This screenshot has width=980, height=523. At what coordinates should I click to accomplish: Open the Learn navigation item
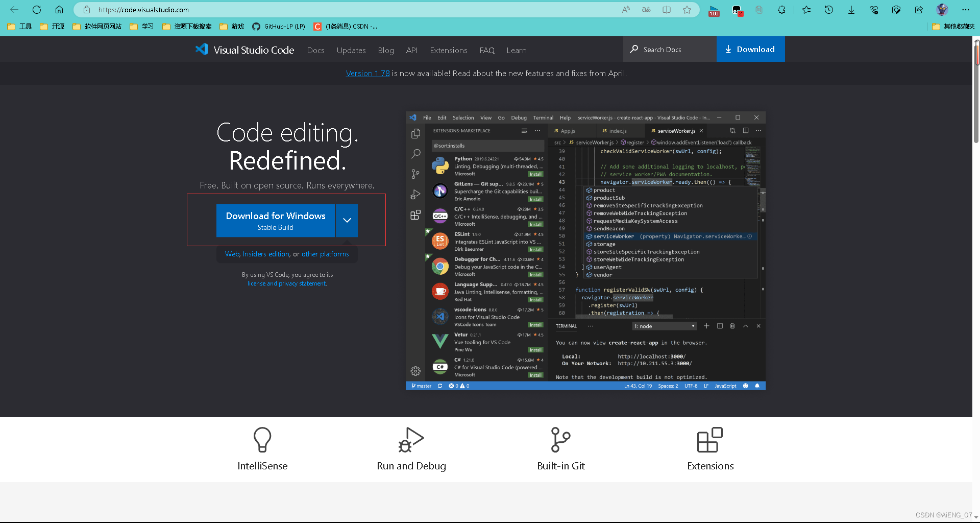pos(517,50)
